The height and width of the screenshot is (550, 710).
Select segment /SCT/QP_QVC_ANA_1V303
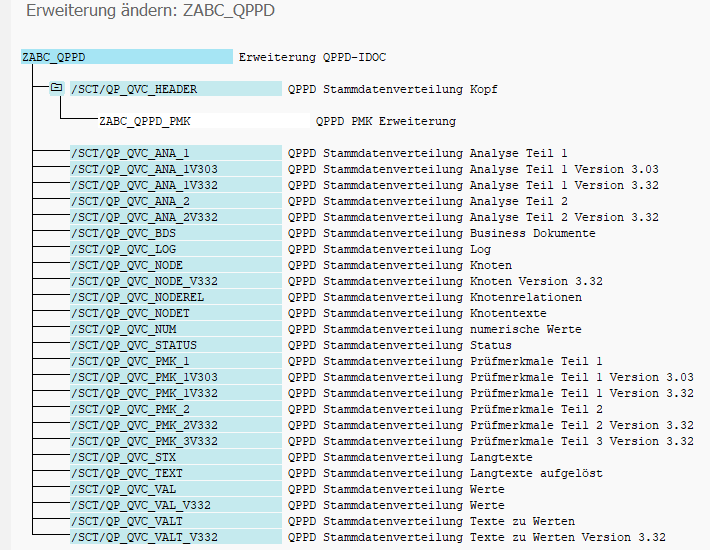pyautogui.click(x=144, y=169)
